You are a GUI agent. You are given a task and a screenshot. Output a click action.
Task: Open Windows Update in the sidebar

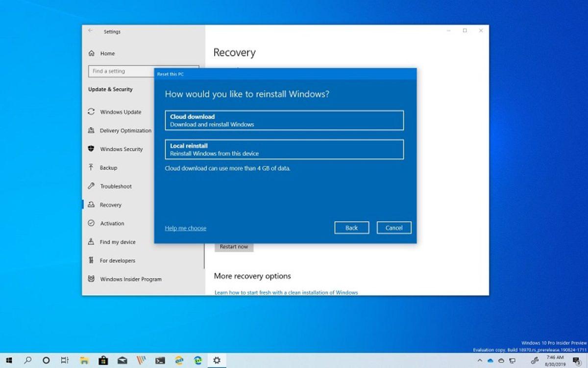pyautogui.click(x=118, y=112)
